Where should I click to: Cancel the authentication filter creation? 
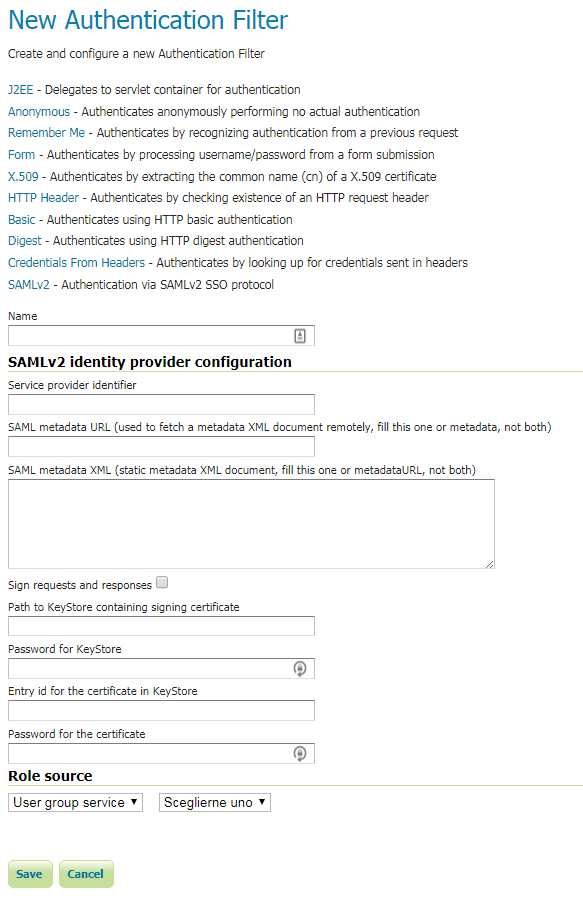(86, 874)
